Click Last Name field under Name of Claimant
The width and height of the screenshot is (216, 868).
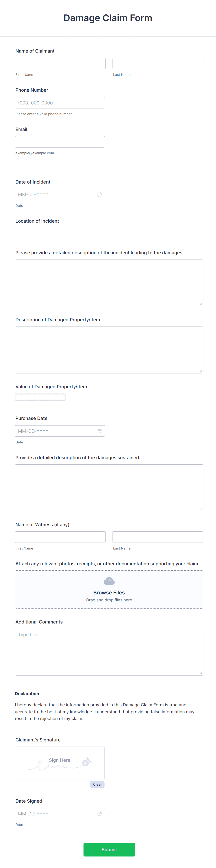157,63
